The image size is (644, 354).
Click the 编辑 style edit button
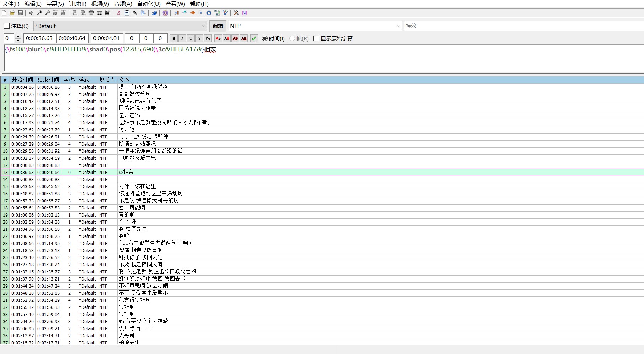pyautogui.click(x=218, y=26)
